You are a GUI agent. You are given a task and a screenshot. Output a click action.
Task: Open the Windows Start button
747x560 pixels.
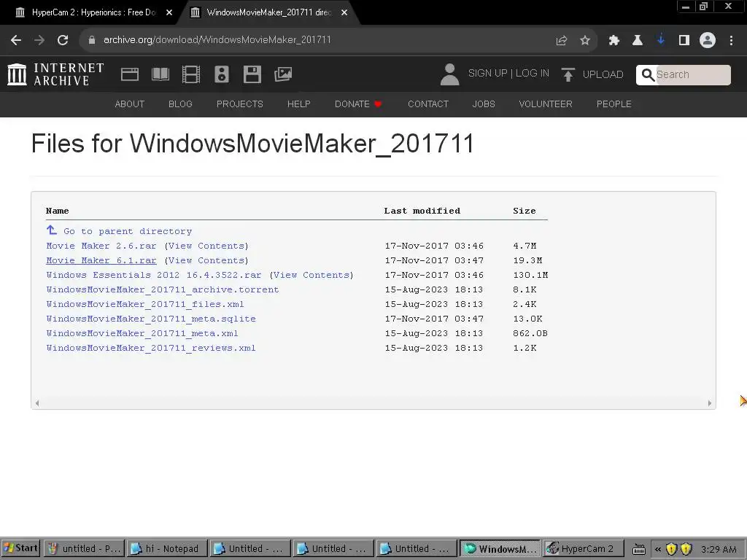[20, 548]
